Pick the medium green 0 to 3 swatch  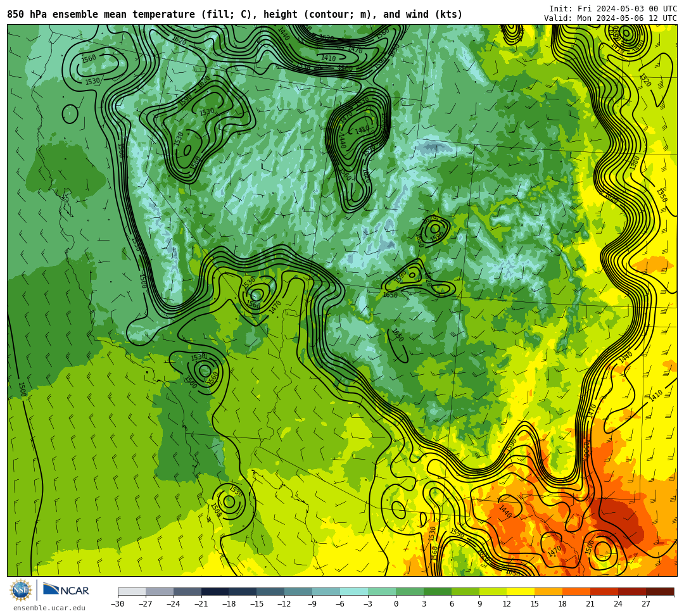point(410,591)
